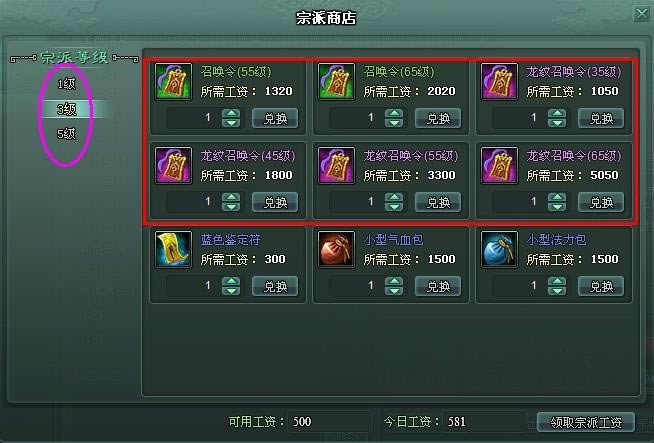
Task: Exchange the 蓝色鉴定符 item with 兑换
Action: (275, 286)
